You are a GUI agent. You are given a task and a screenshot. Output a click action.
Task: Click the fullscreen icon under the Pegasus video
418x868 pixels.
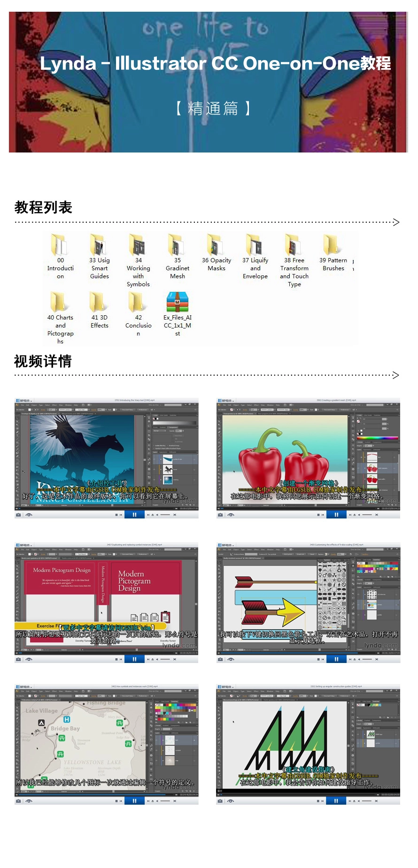pos(174,515)
